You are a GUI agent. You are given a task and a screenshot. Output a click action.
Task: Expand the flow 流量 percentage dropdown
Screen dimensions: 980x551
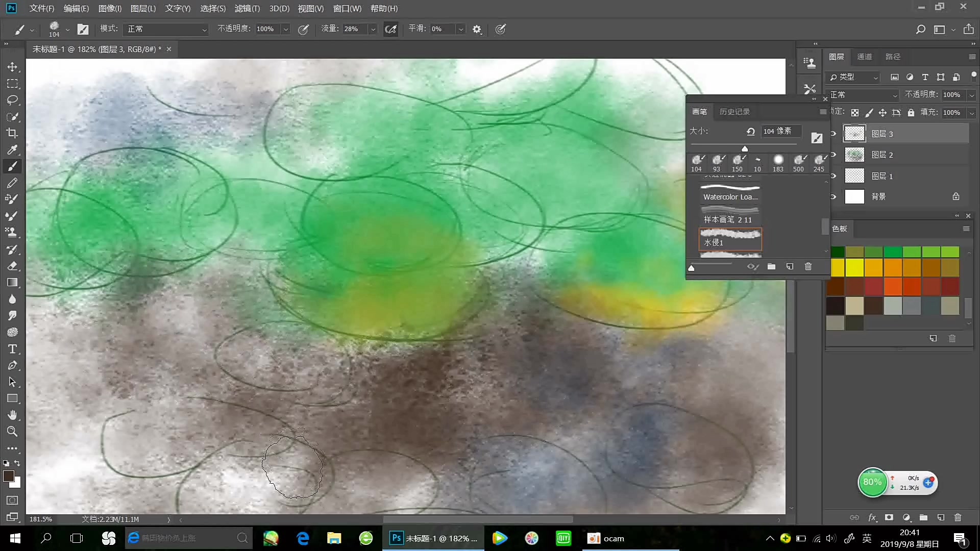click(373, 29)
